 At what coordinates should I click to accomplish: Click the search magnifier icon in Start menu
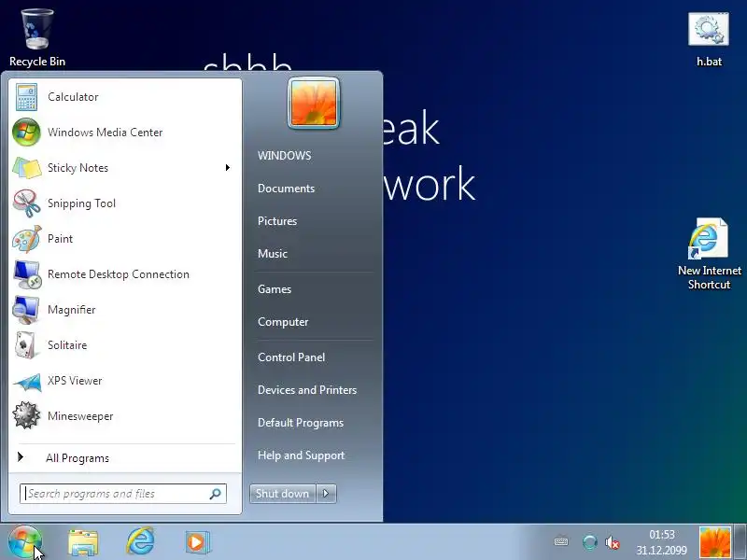click(x=215, y=494)
